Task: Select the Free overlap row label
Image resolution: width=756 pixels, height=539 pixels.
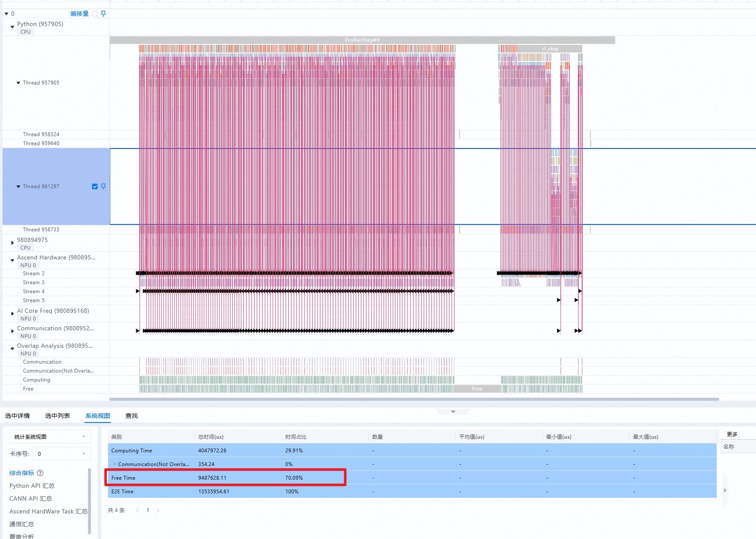Action: 28,389
